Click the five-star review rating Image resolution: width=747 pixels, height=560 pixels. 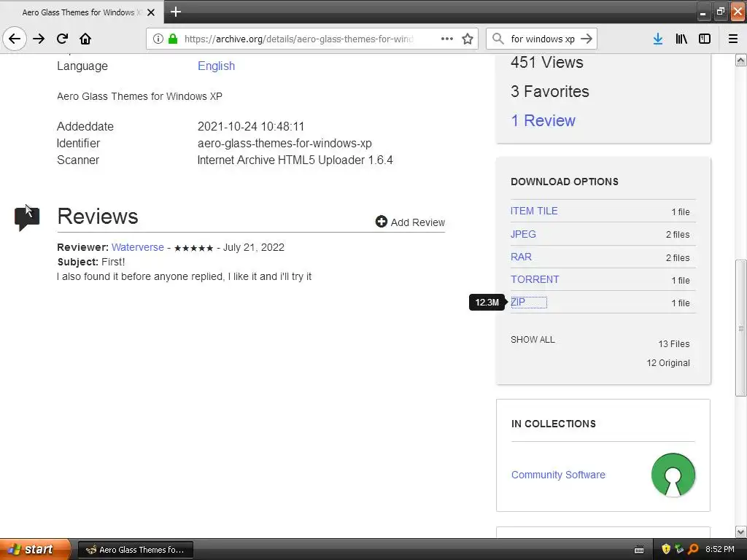(193, 248)
